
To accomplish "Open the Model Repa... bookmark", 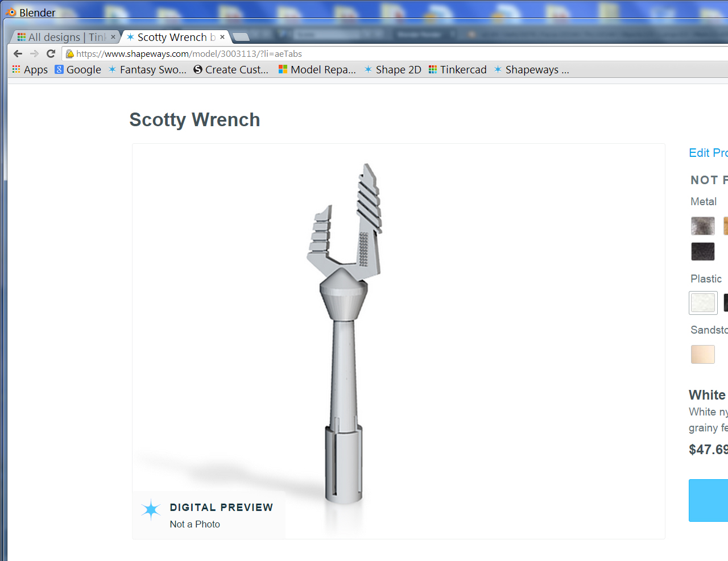I will point(317,69).
